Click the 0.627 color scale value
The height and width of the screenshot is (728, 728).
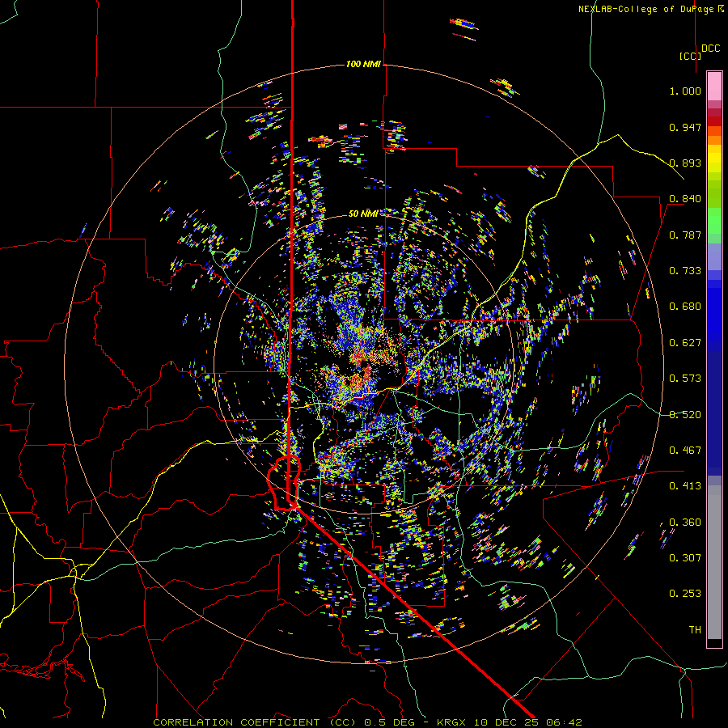tap(685, 343)
